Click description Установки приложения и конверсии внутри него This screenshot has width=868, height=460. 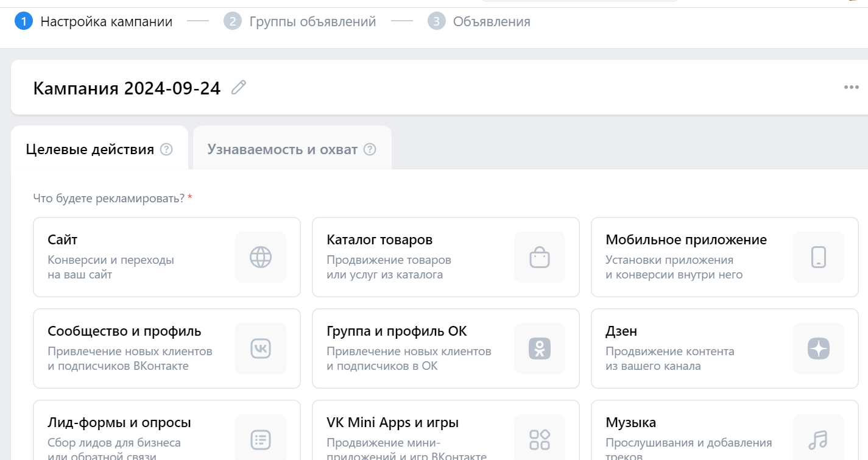[x=674, y=267]
